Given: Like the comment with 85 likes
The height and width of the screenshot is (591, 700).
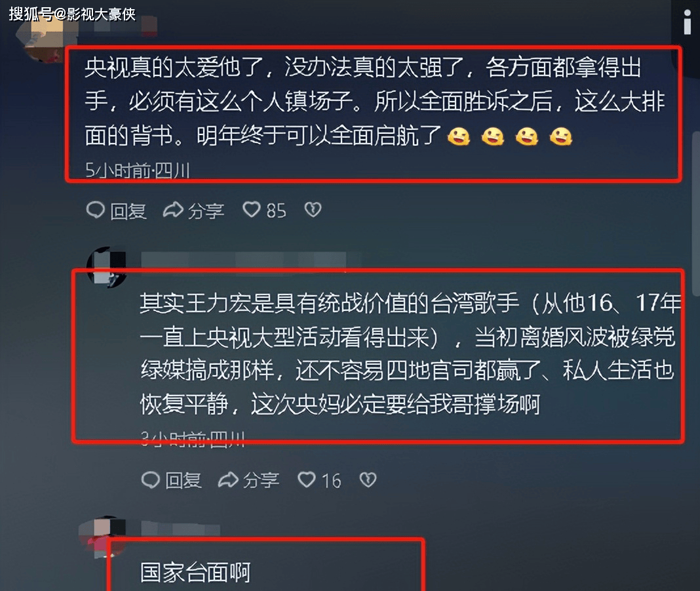Looking at the screenshot, I should pyautogui.click(x=251, y=209).
